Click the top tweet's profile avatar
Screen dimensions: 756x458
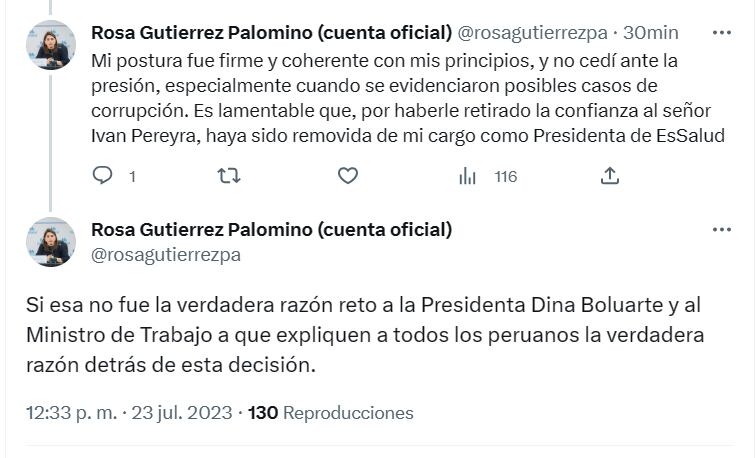pos(51,44)
